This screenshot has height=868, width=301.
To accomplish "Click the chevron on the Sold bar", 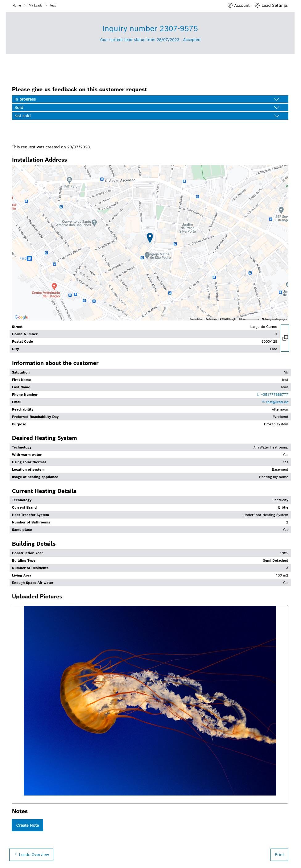I will [x=277, y=107].
